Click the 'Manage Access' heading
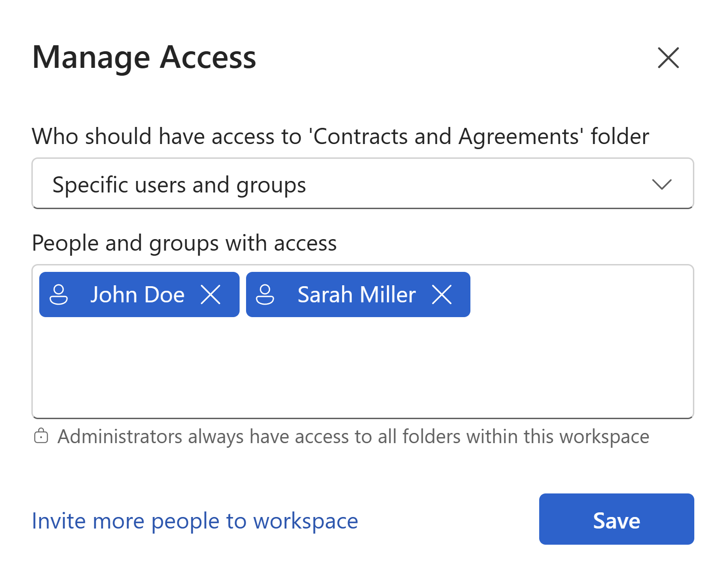The image size is (728, 577). [144, 58]
